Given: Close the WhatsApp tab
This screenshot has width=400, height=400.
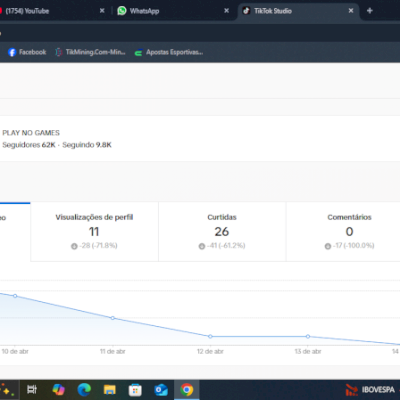Looking at the screenshot, I should (x=227, y=11).
